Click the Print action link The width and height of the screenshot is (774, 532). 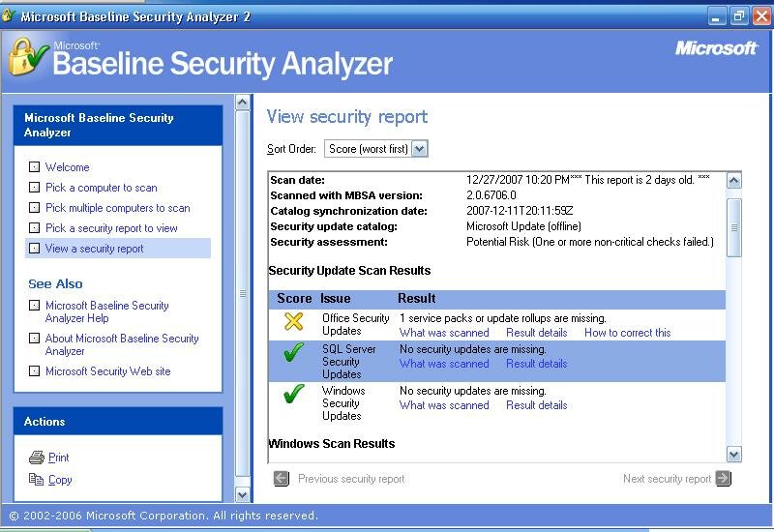(58, 458)
